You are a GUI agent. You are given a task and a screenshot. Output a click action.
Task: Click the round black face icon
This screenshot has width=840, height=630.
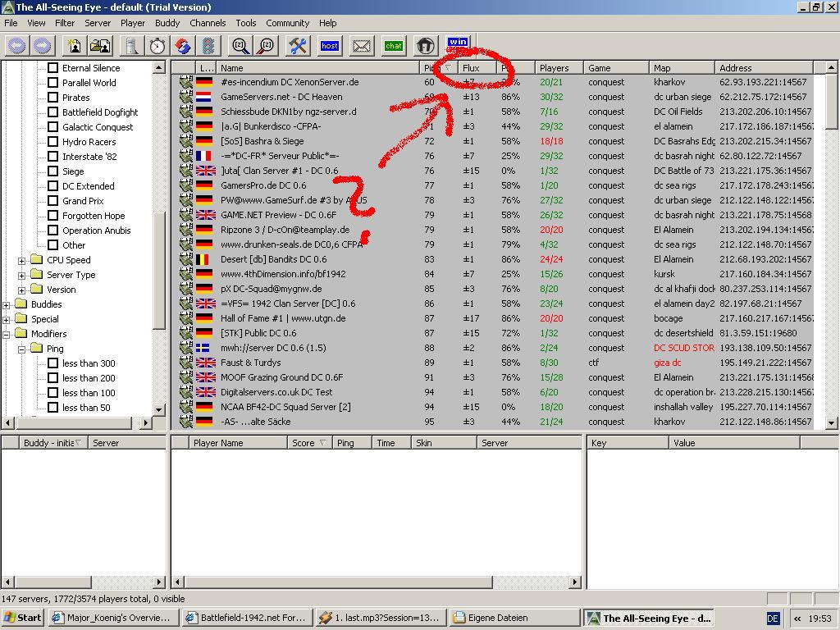point(426,46)
